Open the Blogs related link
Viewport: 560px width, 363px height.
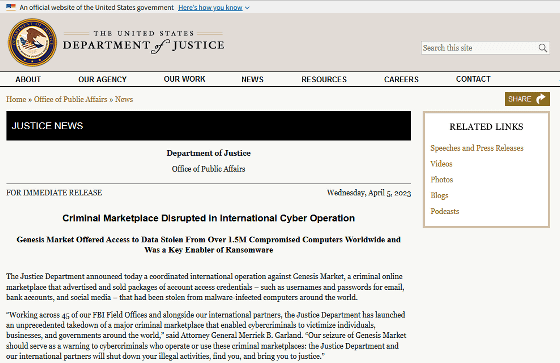point(439,195)
